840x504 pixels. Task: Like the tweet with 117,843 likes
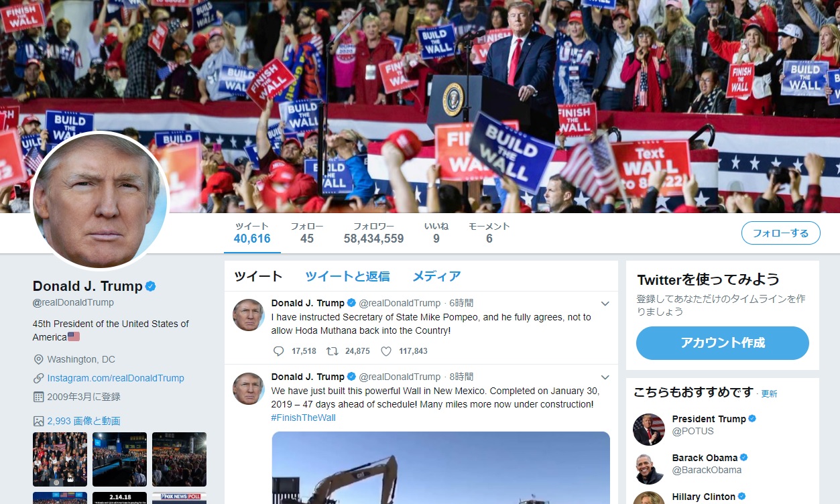pyautogui.click(x=385, y=351)
